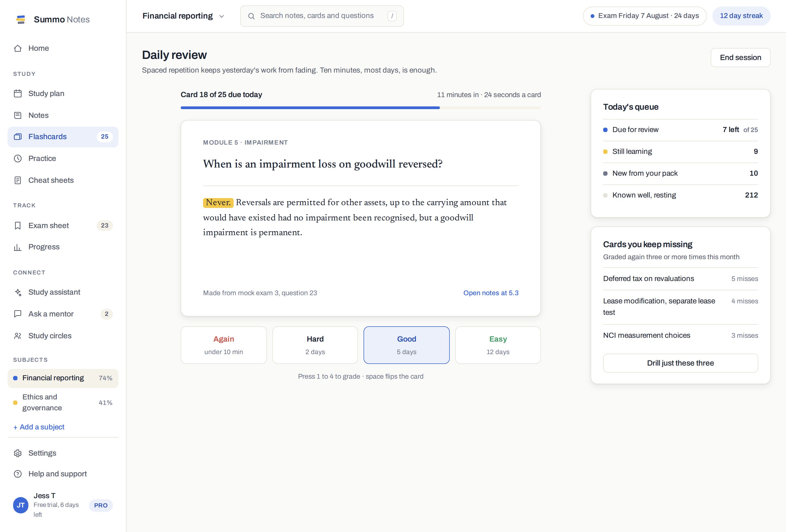786x532 pixels.
Task: Open Cheat sheets document icon
Action: click(x=18, y=181)
